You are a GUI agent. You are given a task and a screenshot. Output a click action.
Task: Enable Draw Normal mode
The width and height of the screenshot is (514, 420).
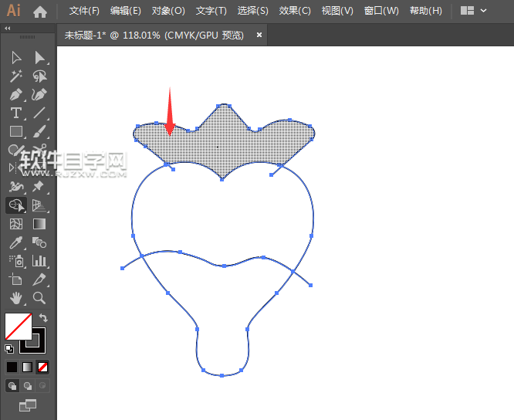(12, 386)
